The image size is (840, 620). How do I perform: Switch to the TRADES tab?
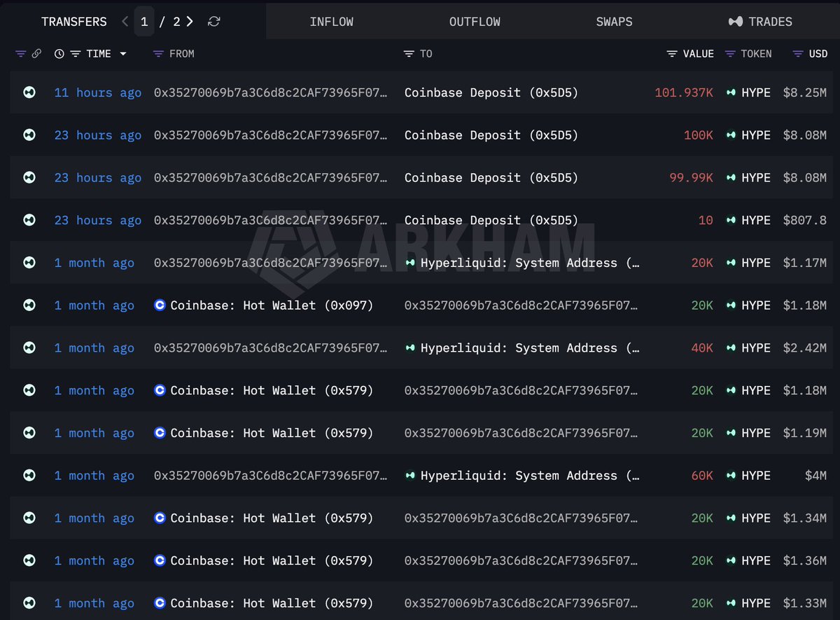[760, 22]
